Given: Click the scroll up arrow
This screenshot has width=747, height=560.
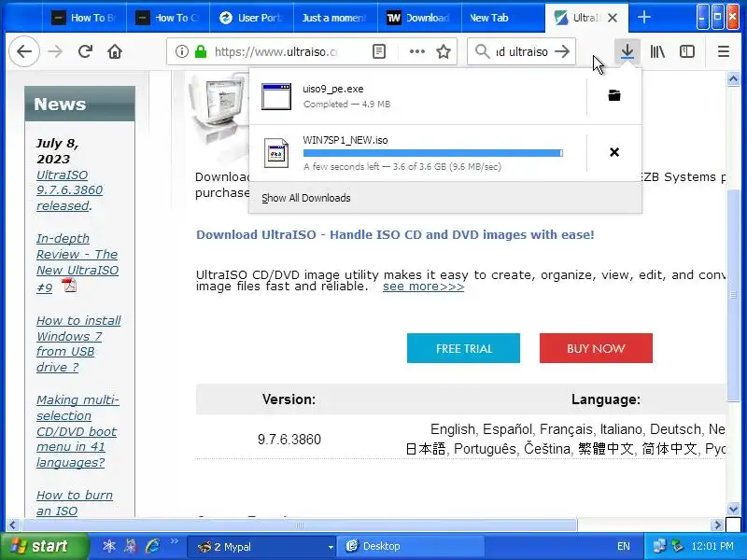Looking at the screenshot, I should pyautogui.click(x=733, y=78).
